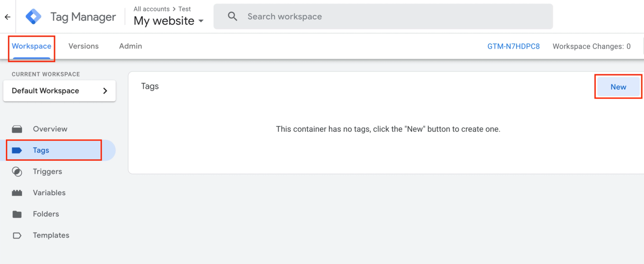This screenshot has width=644, height=264.
Task: Go back with the left arrow icon
Action: [x=7, y=17]
